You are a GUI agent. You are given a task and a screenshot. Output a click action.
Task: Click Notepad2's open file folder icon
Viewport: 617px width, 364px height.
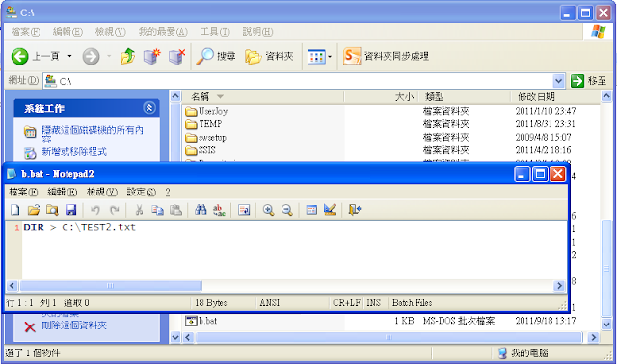(x=34, y=210)
